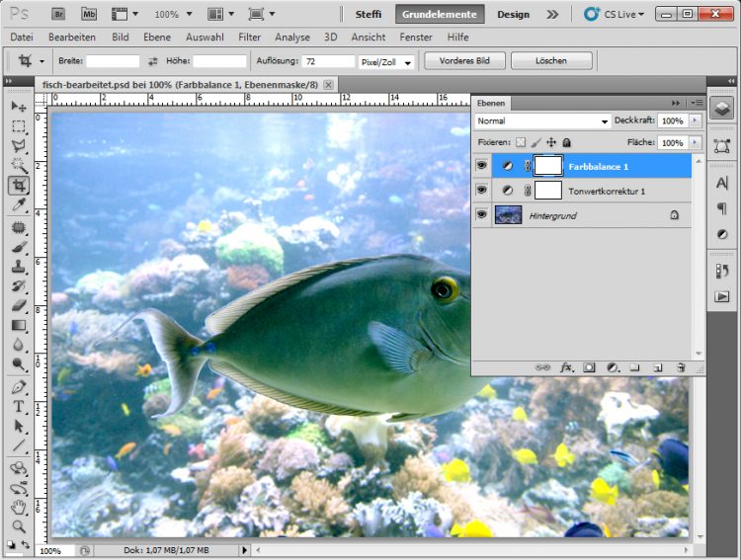The width and height of the screenshot is (741, 560).
Task: Add a layer mask
Action: tap(589, 367)
